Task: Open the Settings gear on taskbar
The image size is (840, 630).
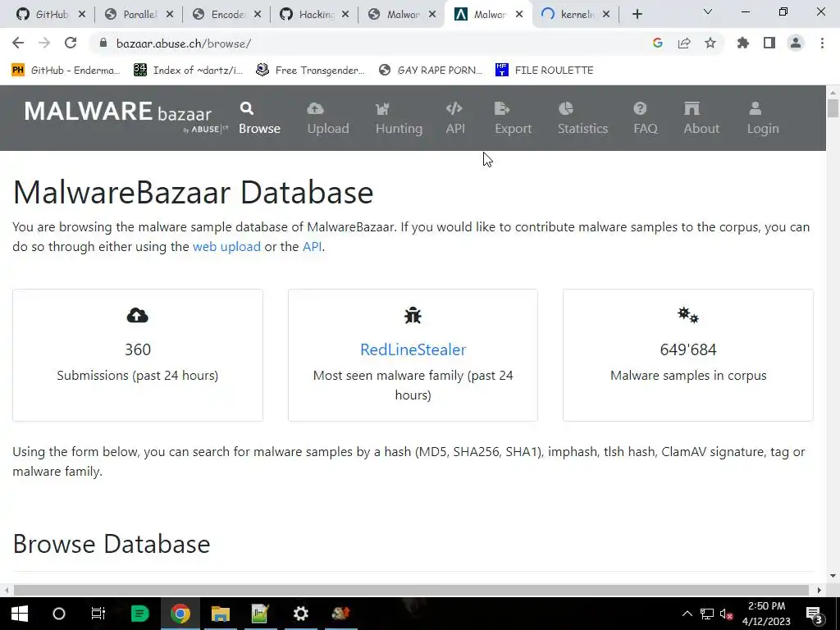Action: click(x=300, y=614)
